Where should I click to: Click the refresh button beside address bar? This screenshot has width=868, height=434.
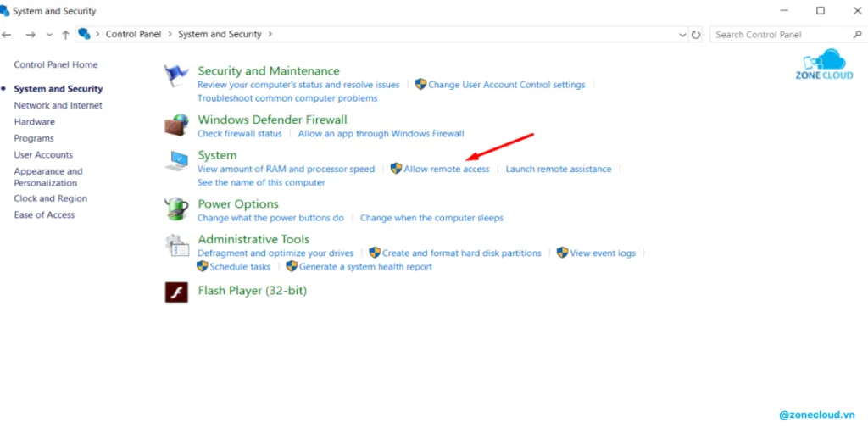click(x=696, y=35)
